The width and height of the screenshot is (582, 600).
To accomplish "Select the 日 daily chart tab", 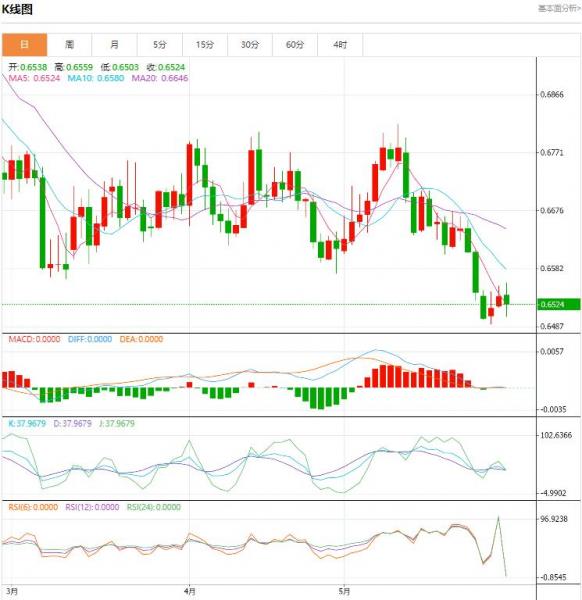I will [x=24, y=45].
